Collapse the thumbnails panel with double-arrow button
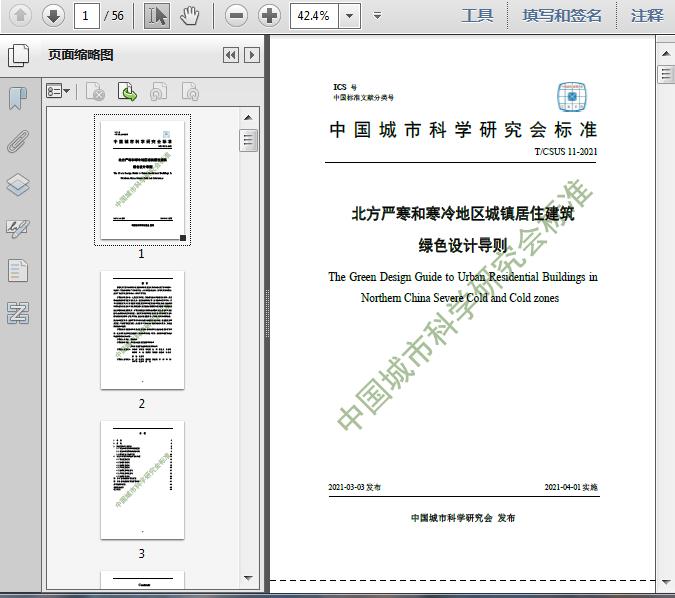 [231, 56]
